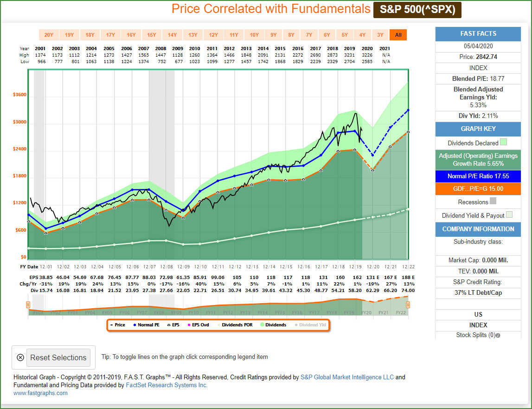
Task: Click the Dividend Yield & Payout swatch
Action: tap(509, 214)
